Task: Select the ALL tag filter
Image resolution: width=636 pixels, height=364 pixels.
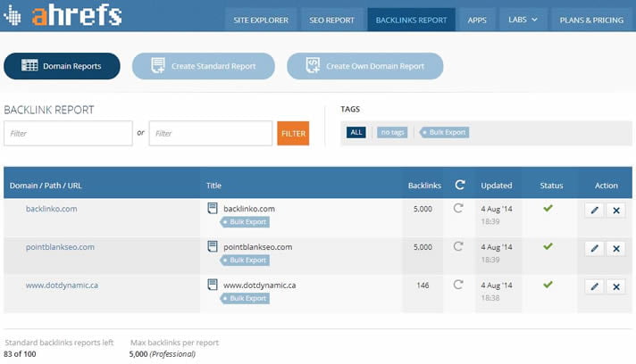Action: pos(356,132)
